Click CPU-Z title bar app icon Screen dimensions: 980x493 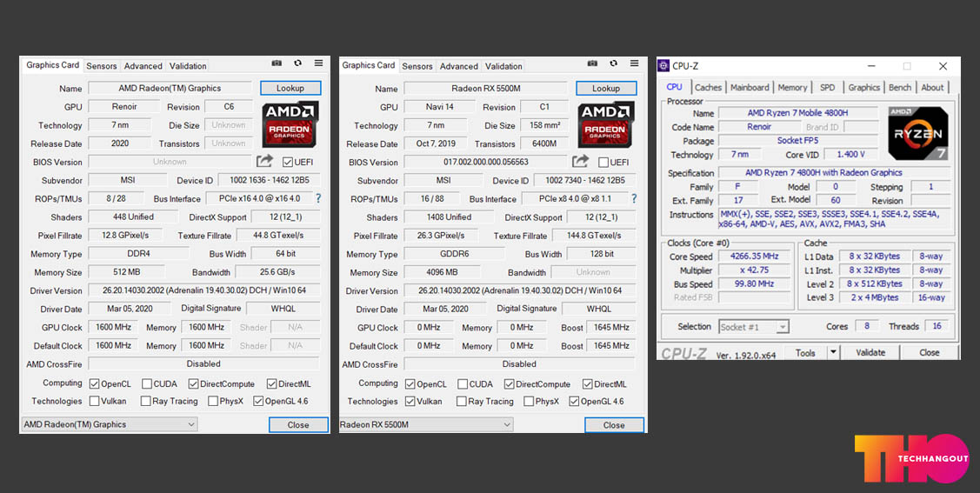coord(664,66)
